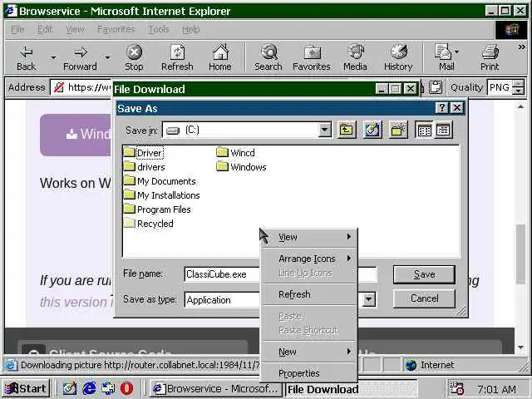Select the Wincd folder
Screen dimensions: 532x399
[x=235, y=153]
